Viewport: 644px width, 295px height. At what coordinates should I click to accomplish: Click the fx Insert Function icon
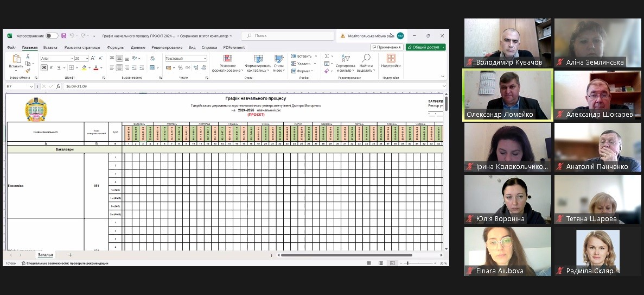point(58,86)
